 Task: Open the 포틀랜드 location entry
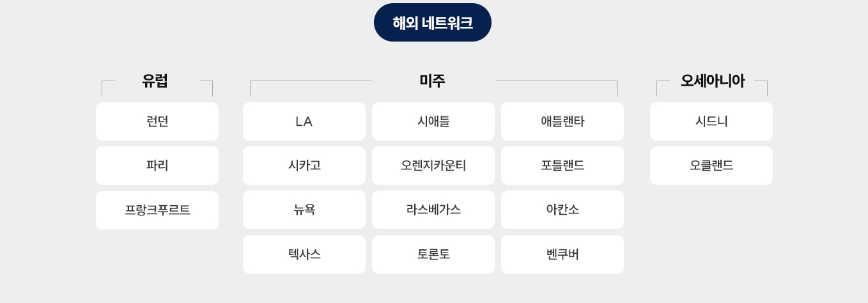(562, 166)
